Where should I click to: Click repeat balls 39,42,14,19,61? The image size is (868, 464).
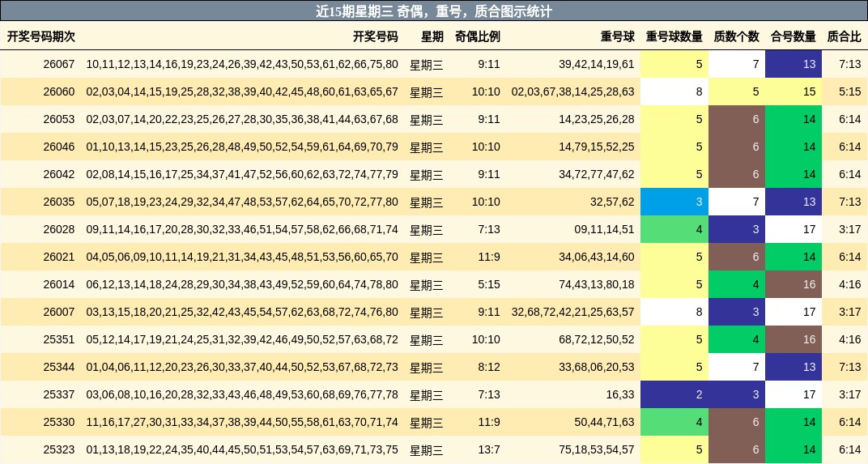(x=597, y=64)
